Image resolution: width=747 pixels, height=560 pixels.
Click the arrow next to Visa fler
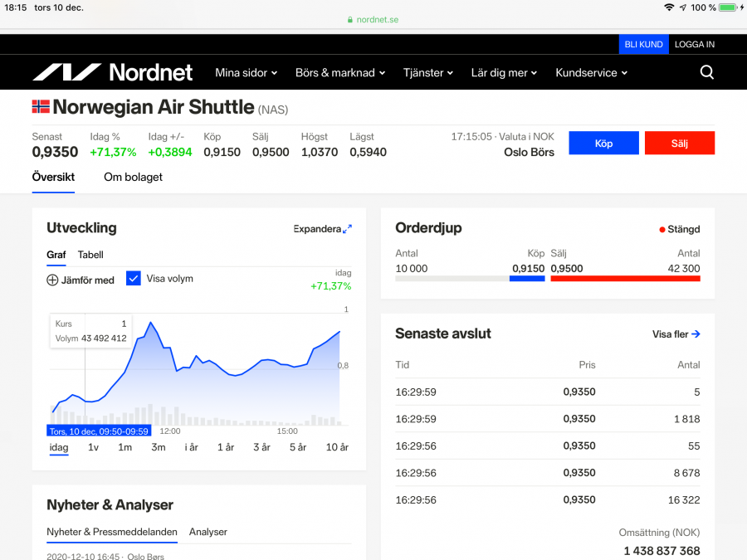tap(696, 334)
